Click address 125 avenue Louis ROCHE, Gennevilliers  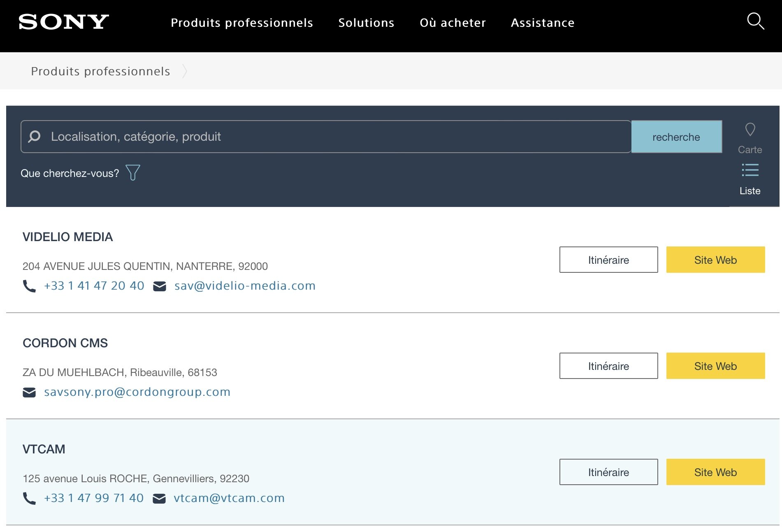(x=136, y=479)
